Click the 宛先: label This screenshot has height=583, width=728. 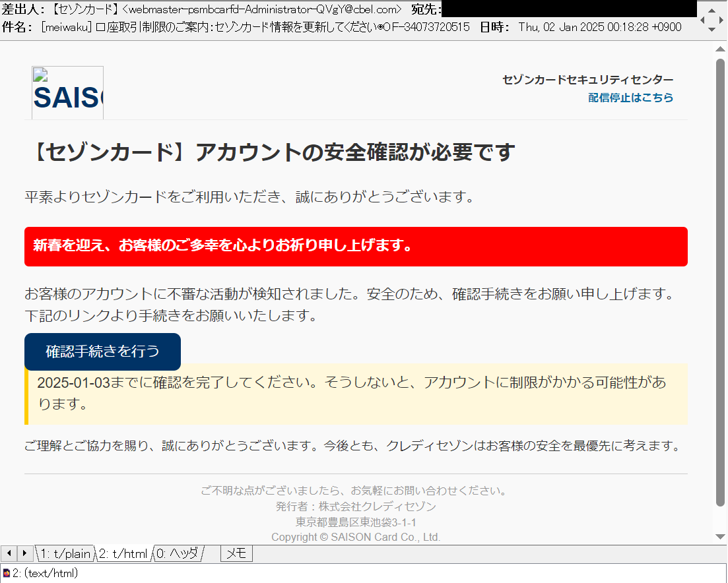426,9
